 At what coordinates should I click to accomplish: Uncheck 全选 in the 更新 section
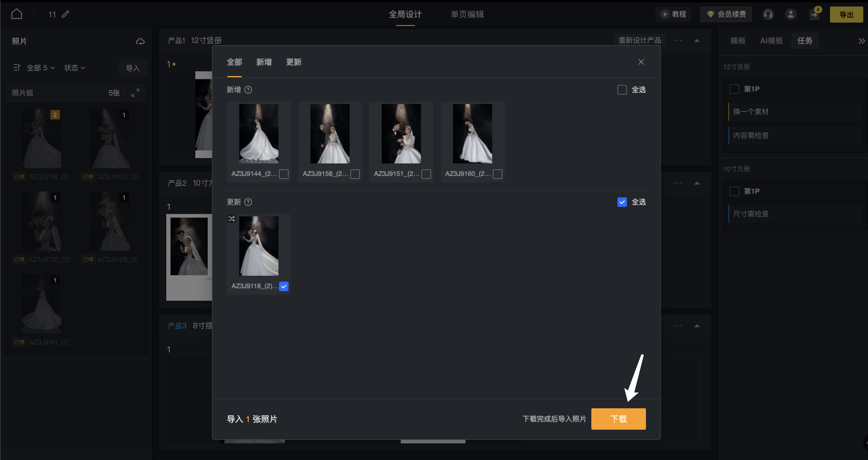[x=622, y=202]
